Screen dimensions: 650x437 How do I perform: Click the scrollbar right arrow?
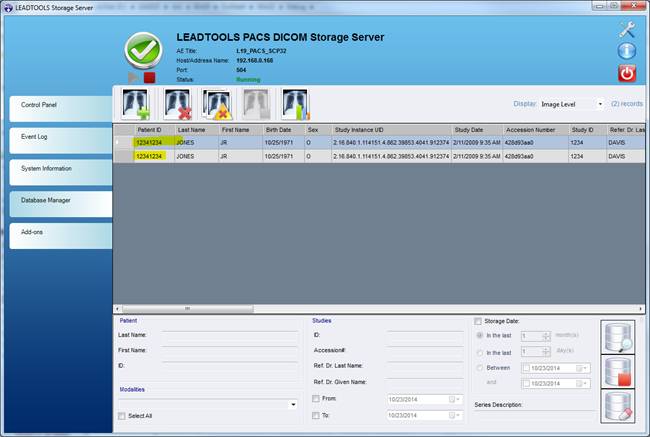(640, 309)
